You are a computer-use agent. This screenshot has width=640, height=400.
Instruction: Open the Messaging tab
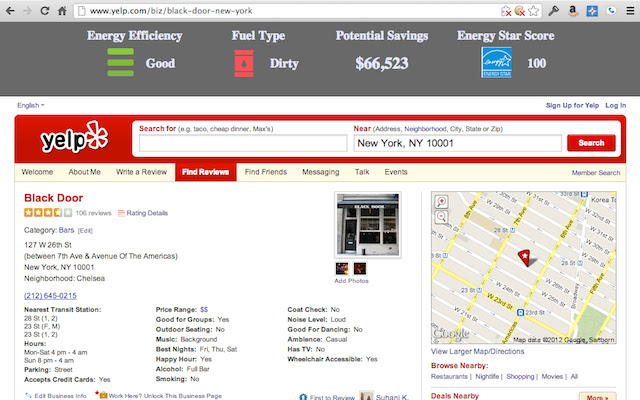click(x=321, y=172)
